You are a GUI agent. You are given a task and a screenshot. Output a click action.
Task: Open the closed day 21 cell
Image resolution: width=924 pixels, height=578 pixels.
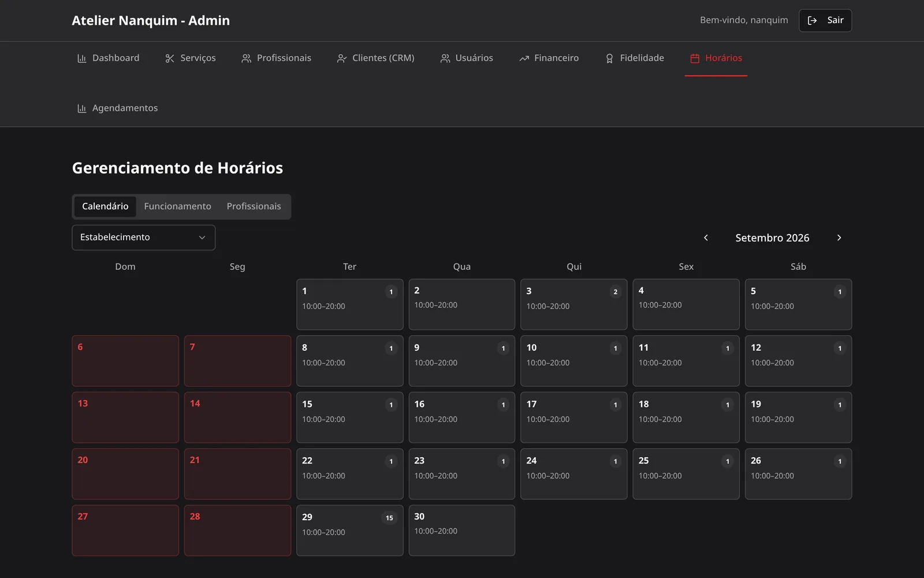point(237,474)
